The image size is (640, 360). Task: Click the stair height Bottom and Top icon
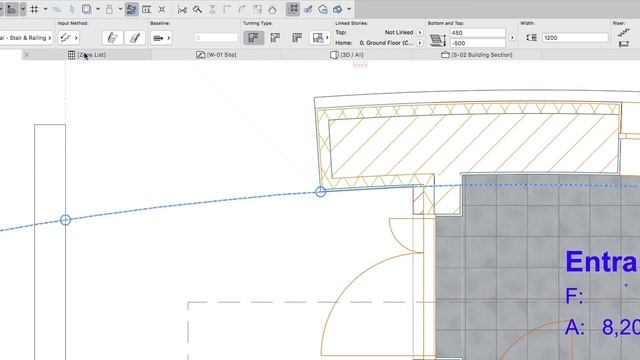coord(438,40)
